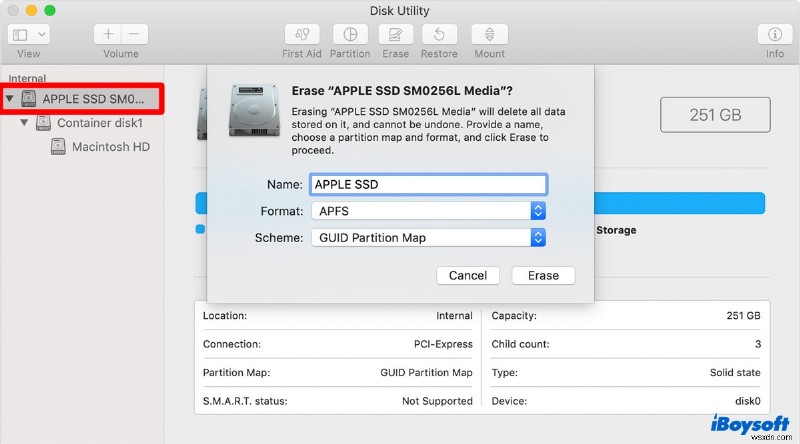The height and width of the screenshot is (444, 800).
Task: Click the blue storage usage bar
Action: (x=679, y=203)
